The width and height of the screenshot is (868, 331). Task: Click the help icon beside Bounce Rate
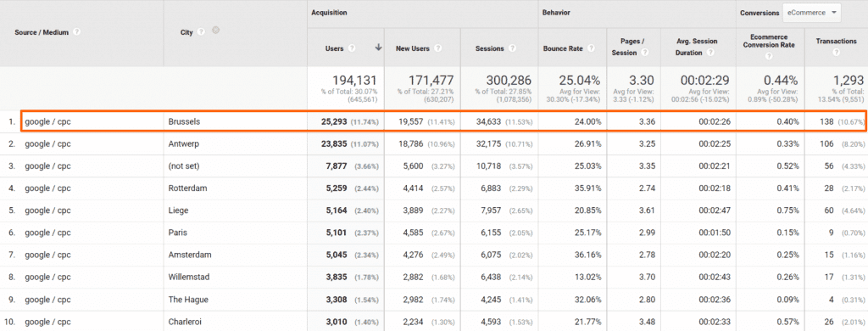tap(591, 48)
